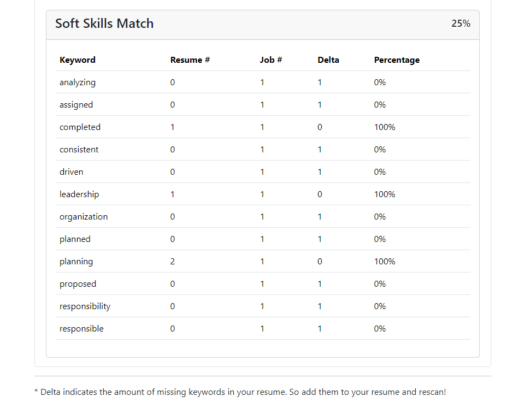
Task: Click the 25% match score
Action: tap(461, 23)
